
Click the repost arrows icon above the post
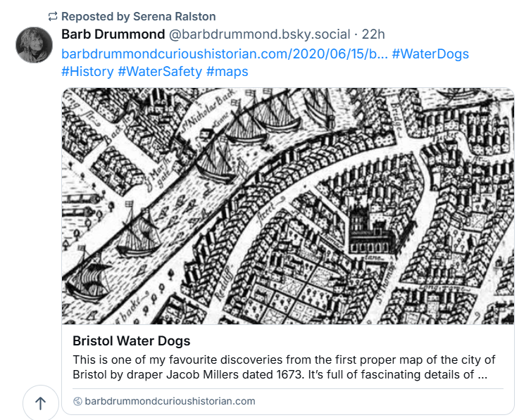click(53, 16)
